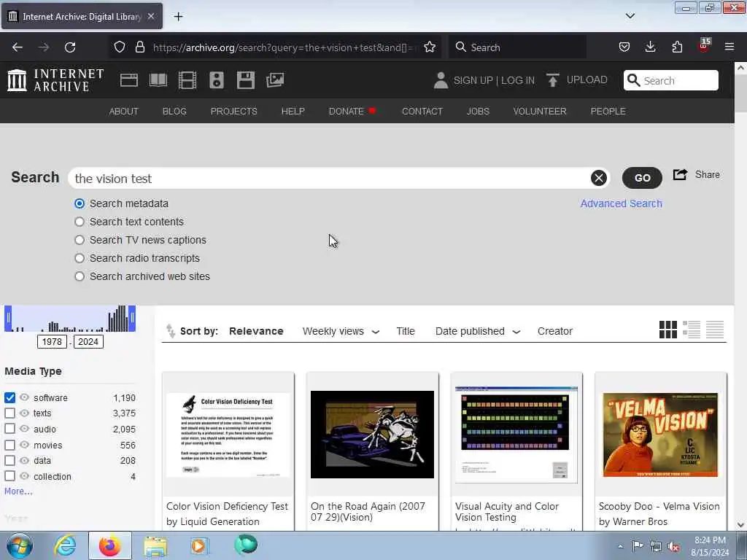Open Firefox Pocket icon
The height and width of the screenshot is (560, 747).
(624, 47)
